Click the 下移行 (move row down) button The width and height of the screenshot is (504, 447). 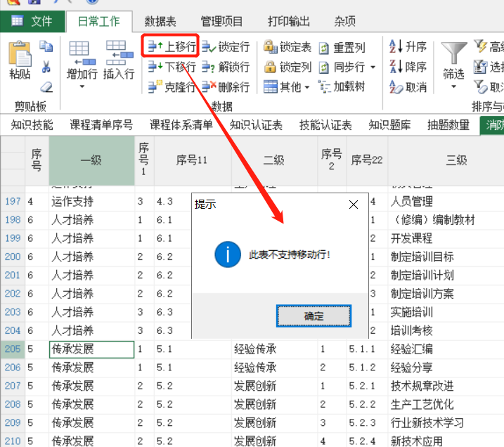tap(172, 67)
